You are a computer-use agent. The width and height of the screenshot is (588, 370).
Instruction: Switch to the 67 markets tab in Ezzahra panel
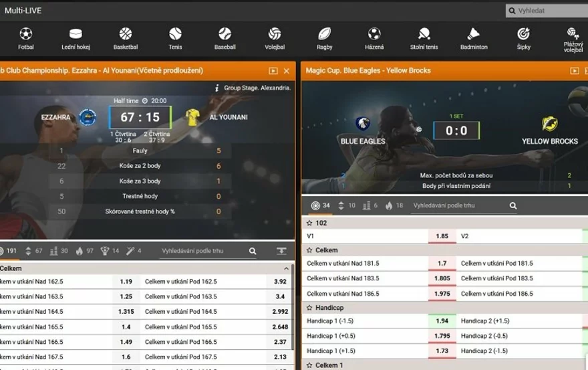[x=33, y=251]
